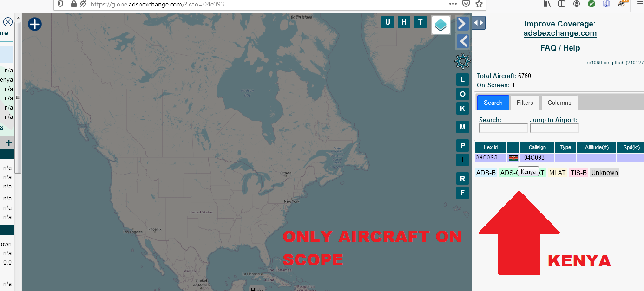Open the settings gear on map
The image size is (644, 291).
tap(462, 61)
